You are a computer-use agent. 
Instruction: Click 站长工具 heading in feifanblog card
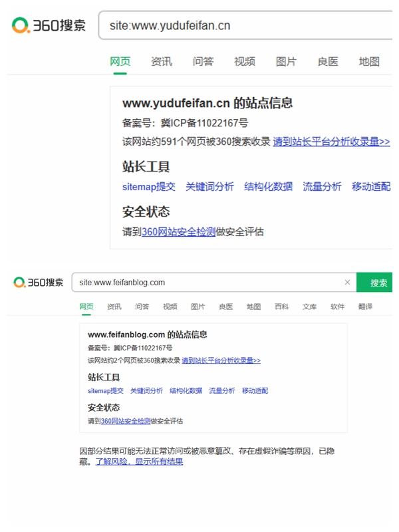coord(104,377)
